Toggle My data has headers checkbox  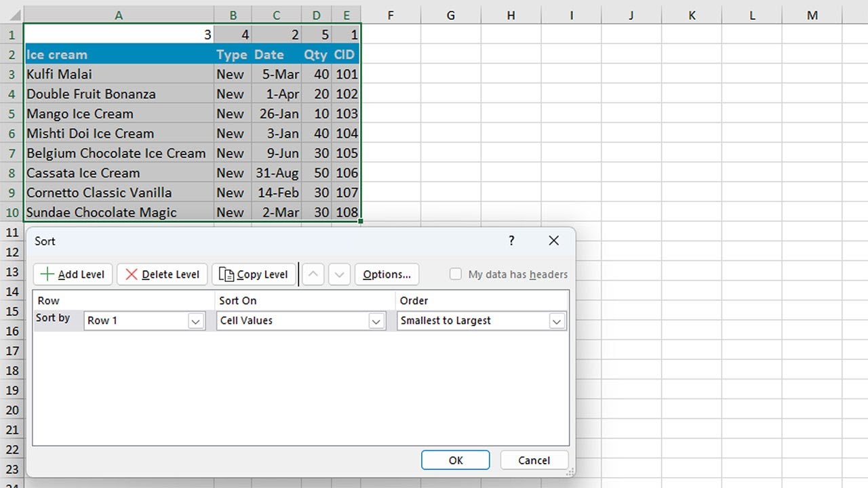tap(456, 274)
